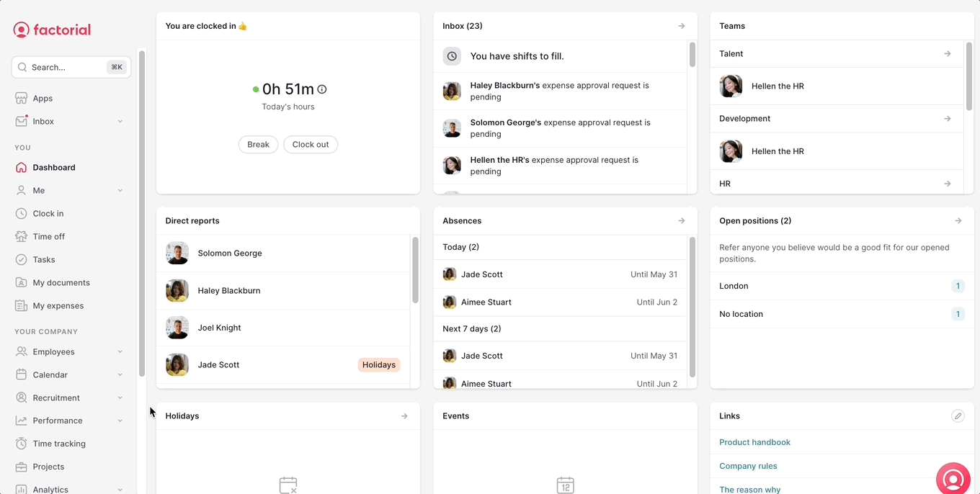Open the Talent team arrow
The width and height of the screenshot is (980, 494).
(x=947, y=54)
